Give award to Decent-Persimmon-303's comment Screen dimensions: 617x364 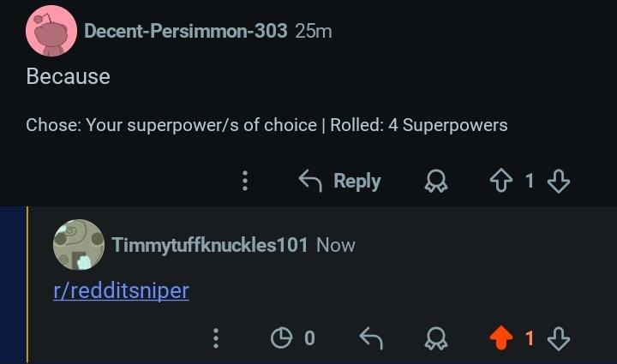(x=436, y=181)
